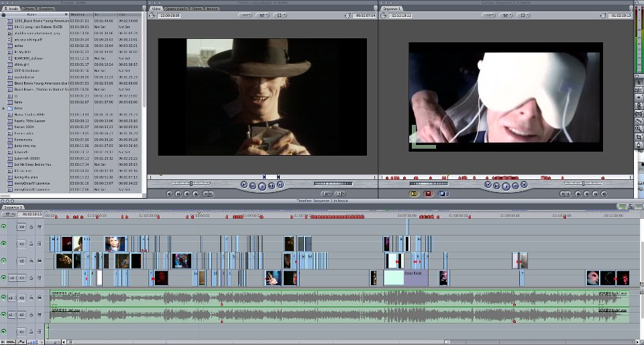
Task: Switch to the Favorites tab in Browser
Action: tap(46, 8)
